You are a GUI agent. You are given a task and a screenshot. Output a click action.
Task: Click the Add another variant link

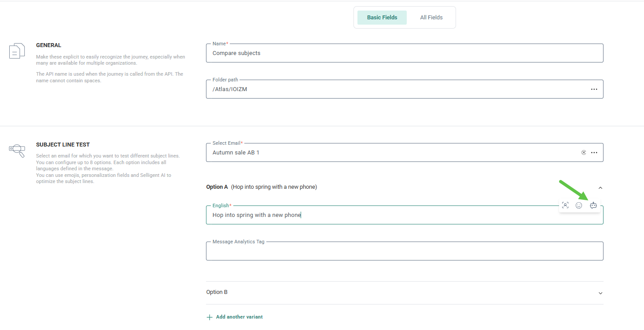coord(239,317)
